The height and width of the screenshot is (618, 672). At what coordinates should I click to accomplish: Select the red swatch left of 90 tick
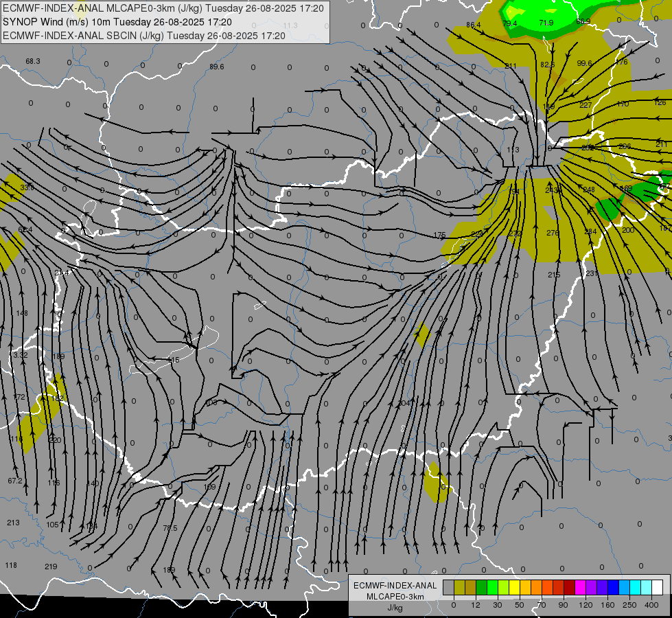[559, 587]
